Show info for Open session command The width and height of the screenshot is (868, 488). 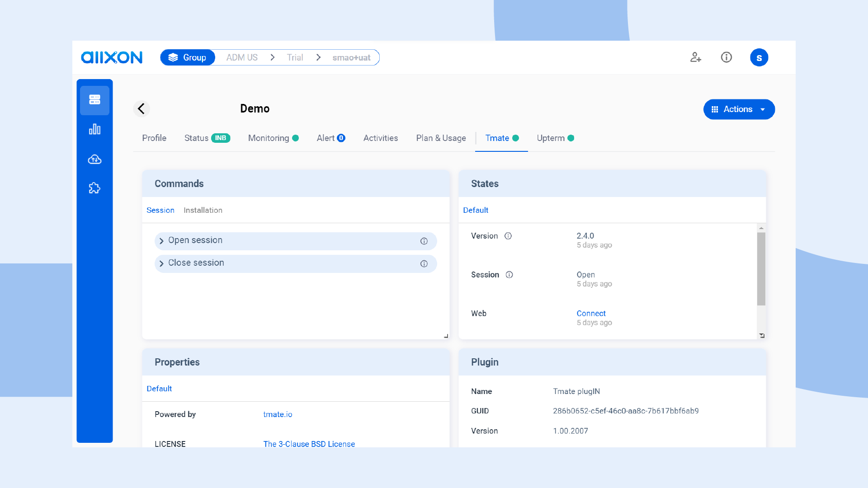(x=424, y=241)
